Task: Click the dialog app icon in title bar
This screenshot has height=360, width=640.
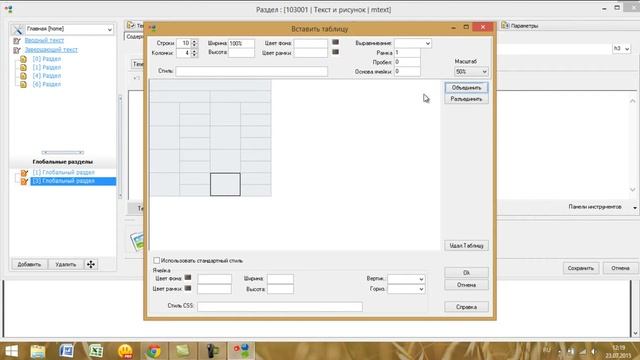Action: (x=153, y=28)
